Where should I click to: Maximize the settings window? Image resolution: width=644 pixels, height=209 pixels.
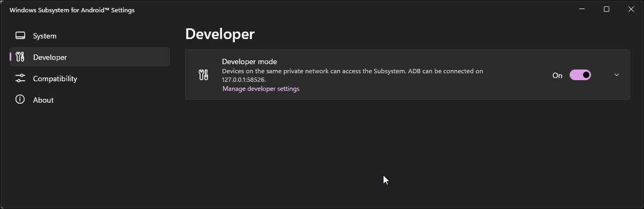(x=607, y=9)
